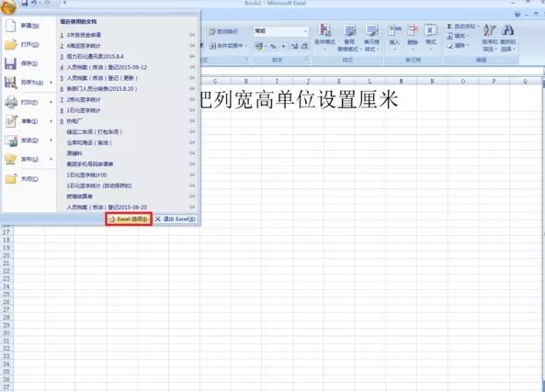This screenshot has width=545, height=392.
Task: Expand the 准备 (Prepare) submenu arrow
Action: tap(51, 121)
